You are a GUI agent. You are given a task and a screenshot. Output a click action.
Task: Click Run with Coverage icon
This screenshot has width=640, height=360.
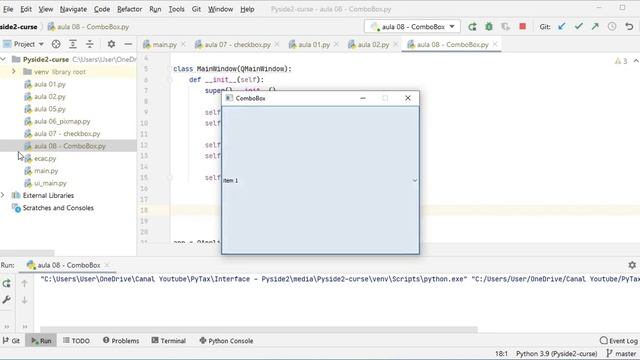point(506,27)
